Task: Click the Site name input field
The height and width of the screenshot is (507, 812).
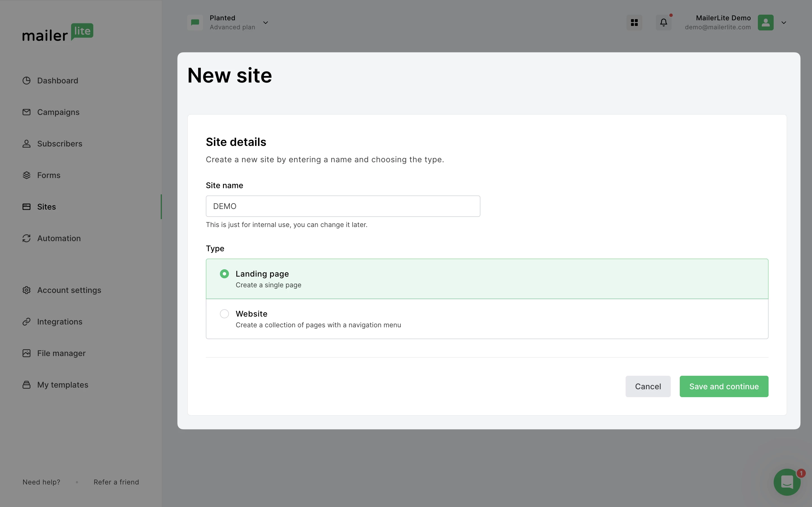Action: pyautogui.click(x=343, y=206)
